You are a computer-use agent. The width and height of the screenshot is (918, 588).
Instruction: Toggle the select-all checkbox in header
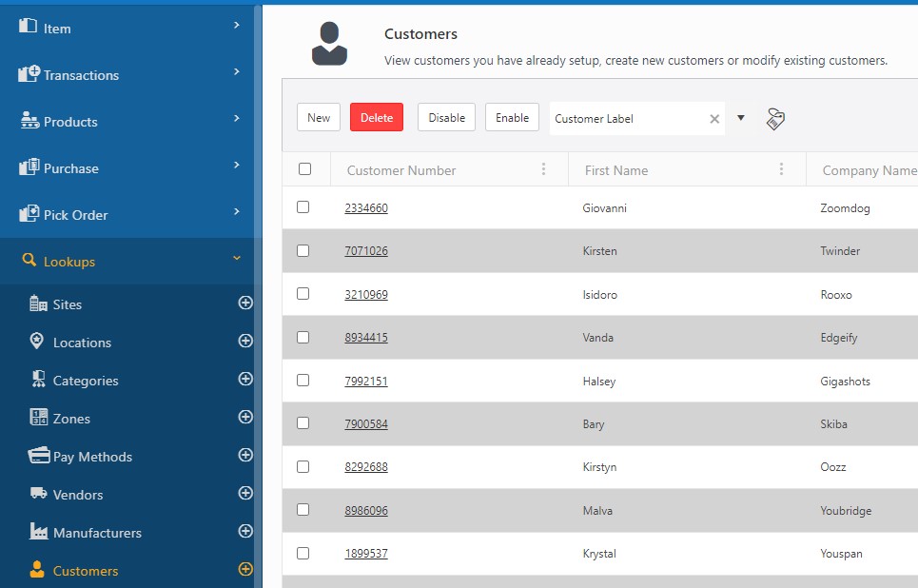(304, 169)
